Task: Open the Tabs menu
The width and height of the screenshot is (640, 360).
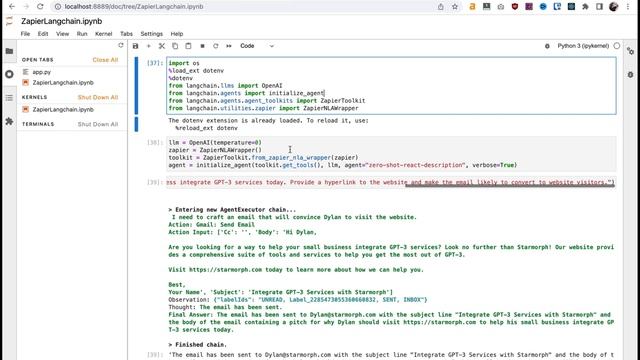Action: [126, 34]
